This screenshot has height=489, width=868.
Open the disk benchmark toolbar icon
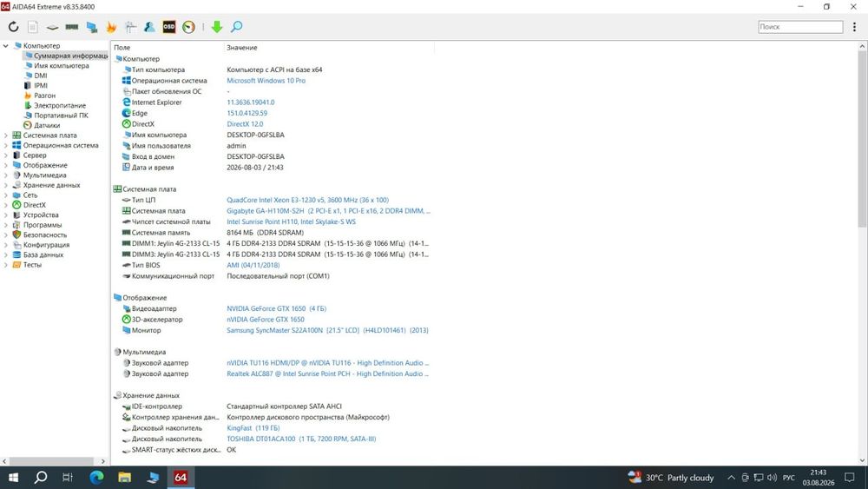click(52, 27)
